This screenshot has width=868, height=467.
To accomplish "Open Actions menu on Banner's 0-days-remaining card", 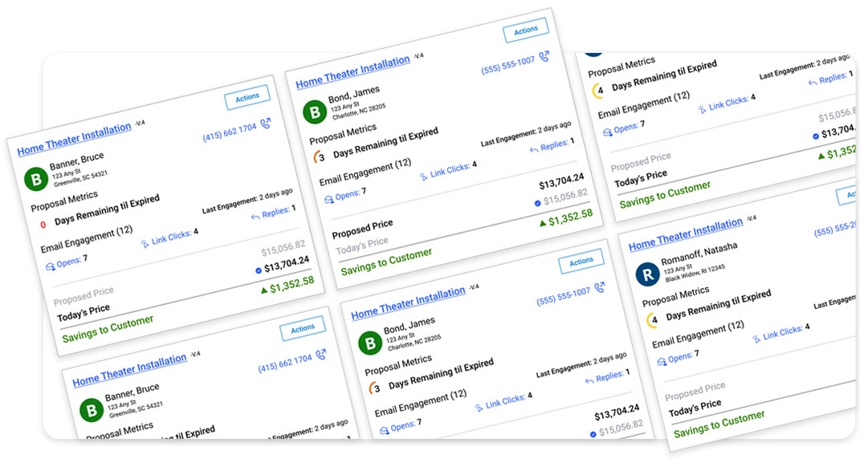I will click(247, 97).
